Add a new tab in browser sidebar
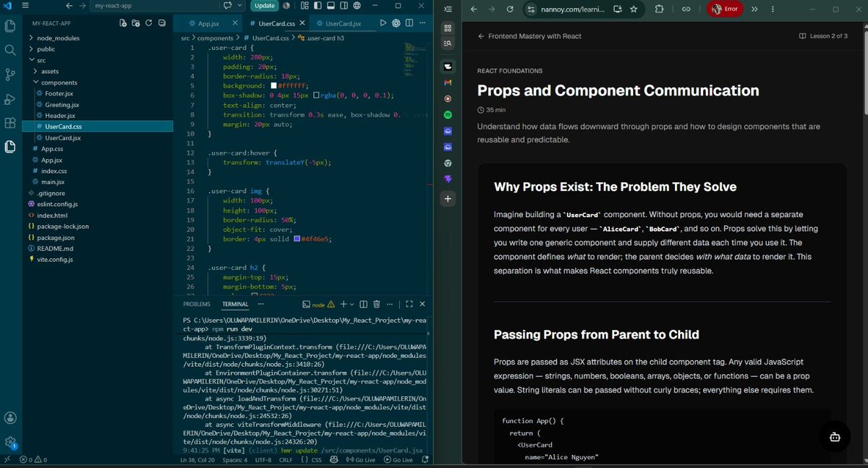The width and height of the screenshot is (868, 468). [448, 198]
